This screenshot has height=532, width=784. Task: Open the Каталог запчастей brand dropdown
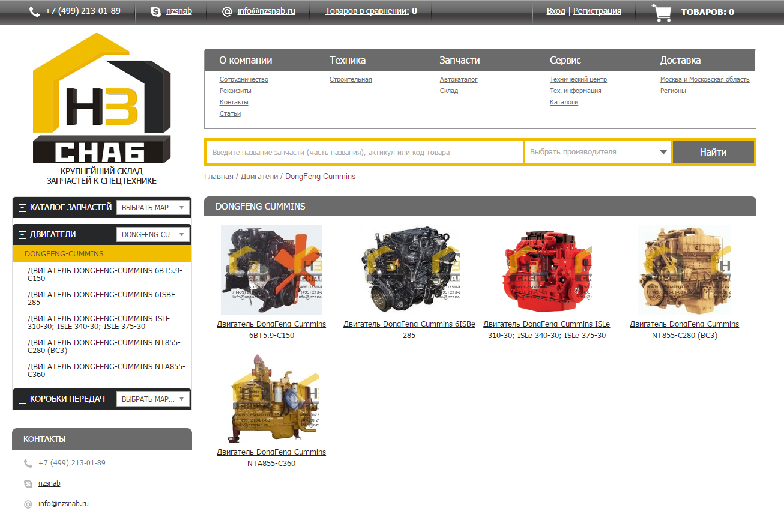coord(153,208)
